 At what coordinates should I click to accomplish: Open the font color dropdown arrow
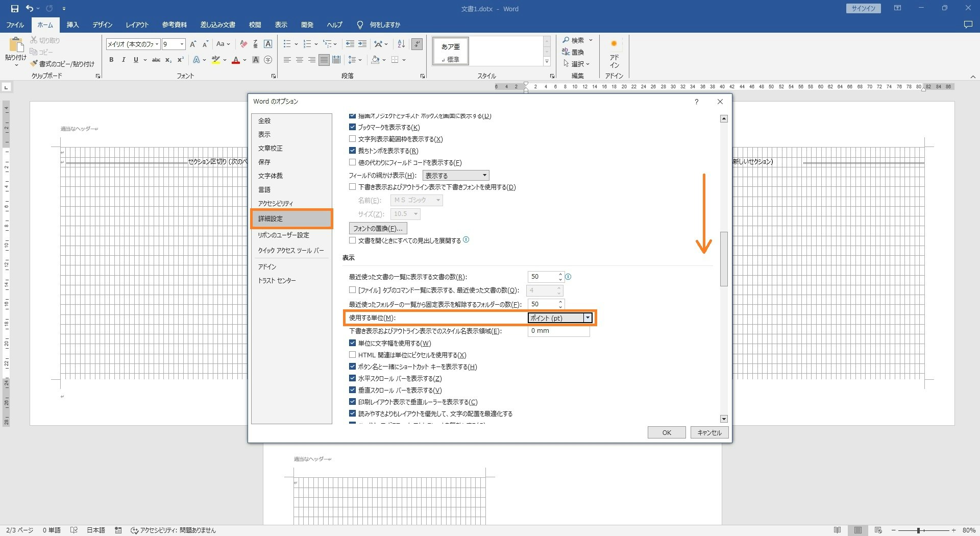[245, 60]
